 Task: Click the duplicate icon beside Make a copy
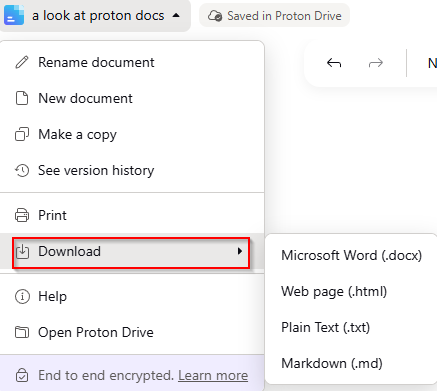click(22, 134)
